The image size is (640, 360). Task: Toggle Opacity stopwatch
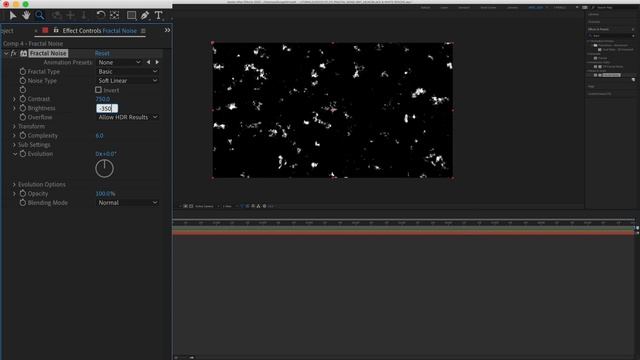[23, 193]
